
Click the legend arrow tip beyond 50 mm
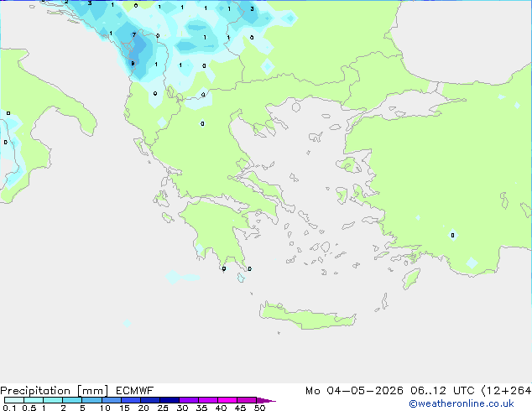click(266, 401)
